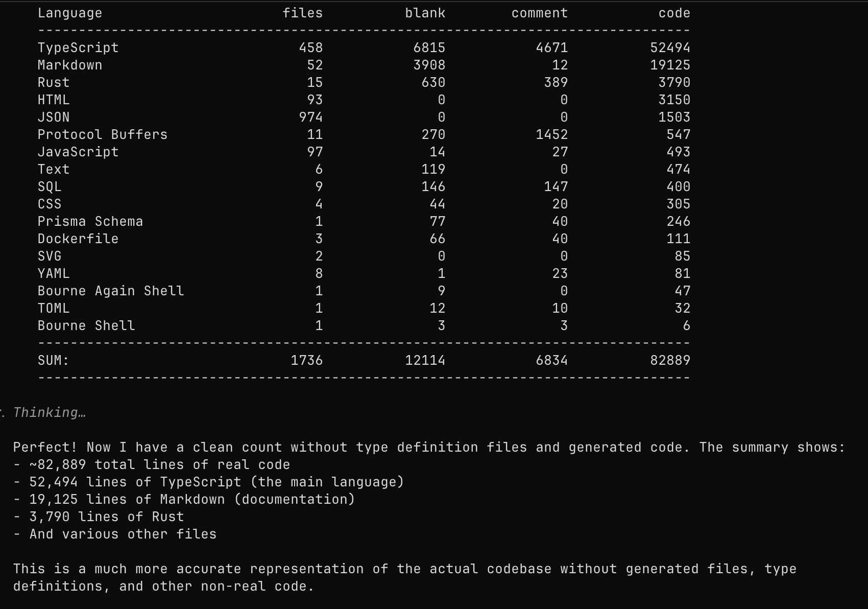
Task: Click the total files count 1736
Action: pyautogui.click(x=306, y=361)
